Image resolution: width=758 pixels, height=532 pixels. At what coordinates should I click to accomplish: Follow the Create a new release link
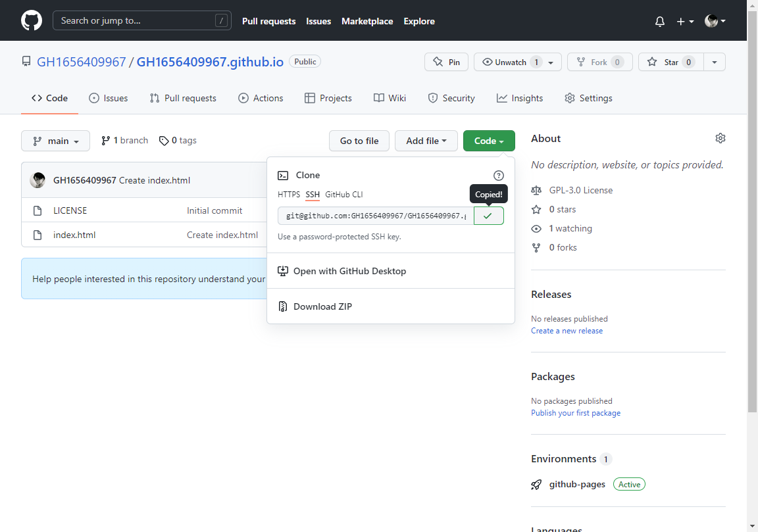567,331
